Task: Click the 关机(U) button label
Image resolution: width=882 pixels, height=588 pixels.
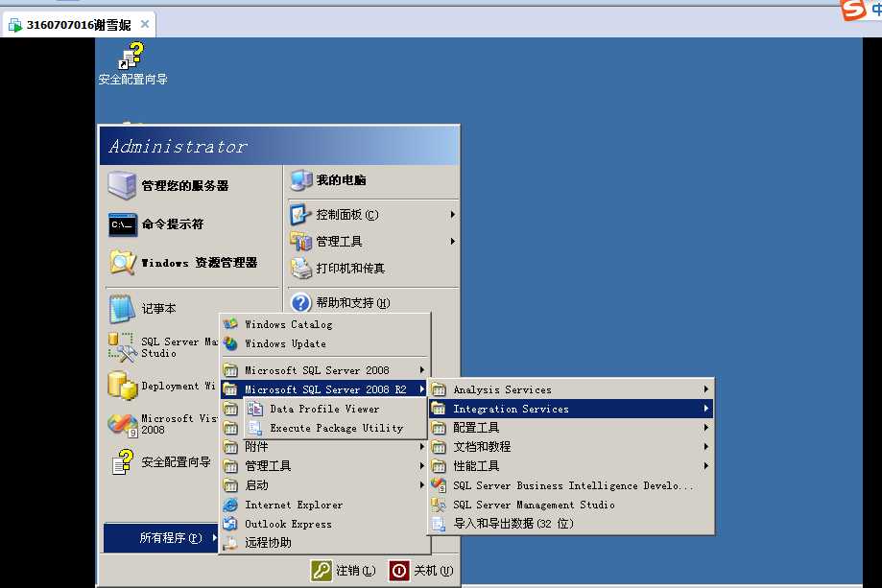Action: [x=433, y=571]
